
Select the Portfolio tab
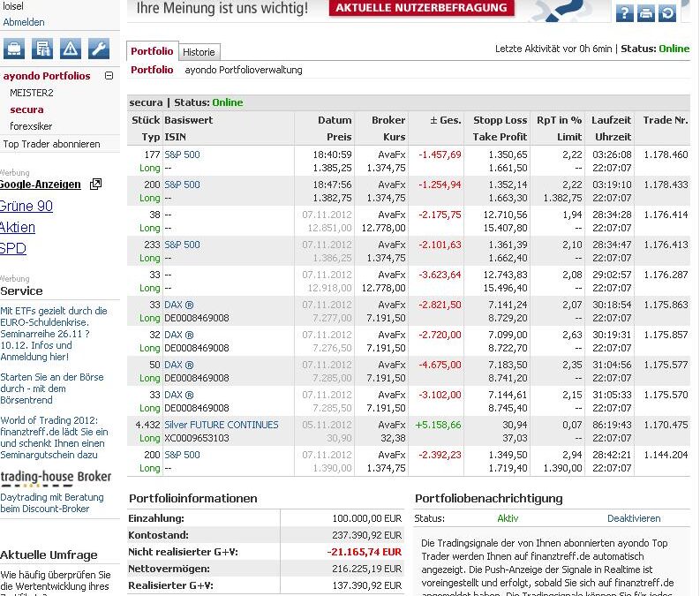point(152,51)
